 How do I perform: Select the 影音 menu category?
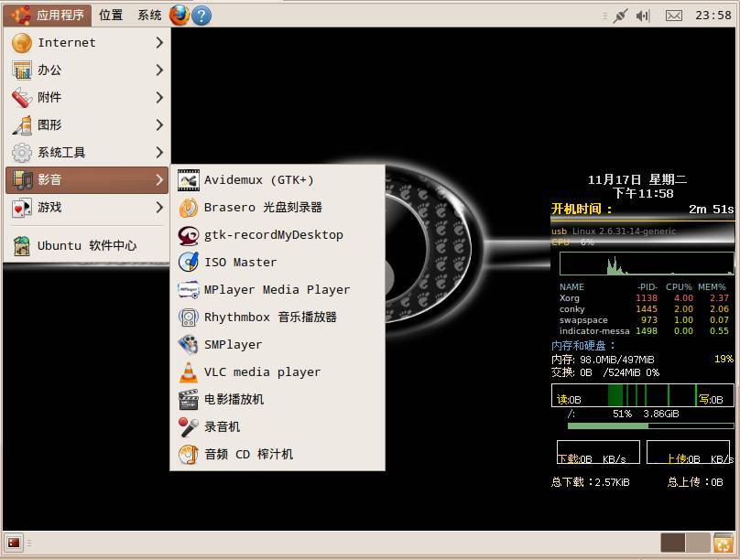[87, 180]
